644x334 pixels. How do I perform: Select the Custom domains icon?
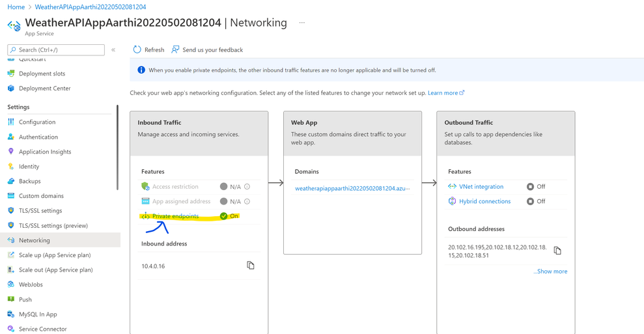tap(11, 196)
